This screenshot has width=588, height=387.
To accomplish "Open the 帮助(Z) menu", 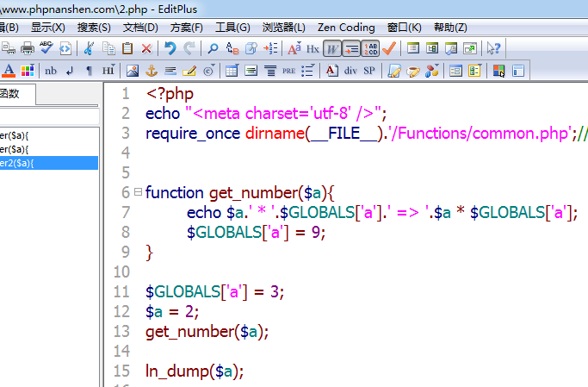I will 450,28.
